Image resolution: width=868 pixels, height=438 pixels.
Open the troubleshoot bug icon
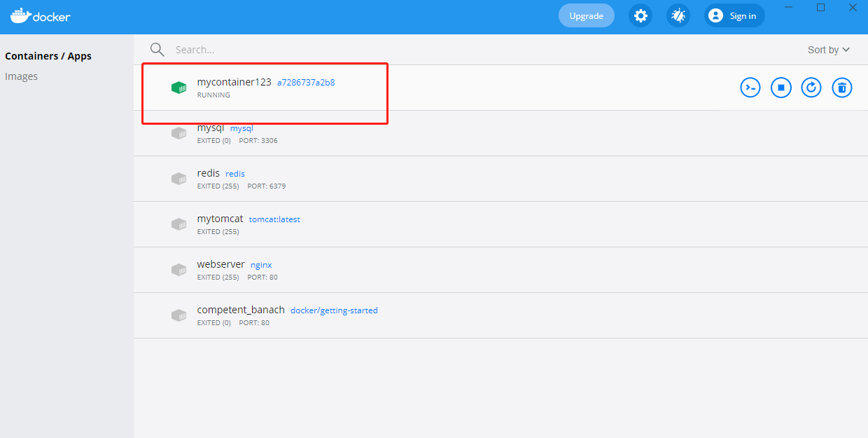point(678,15)
